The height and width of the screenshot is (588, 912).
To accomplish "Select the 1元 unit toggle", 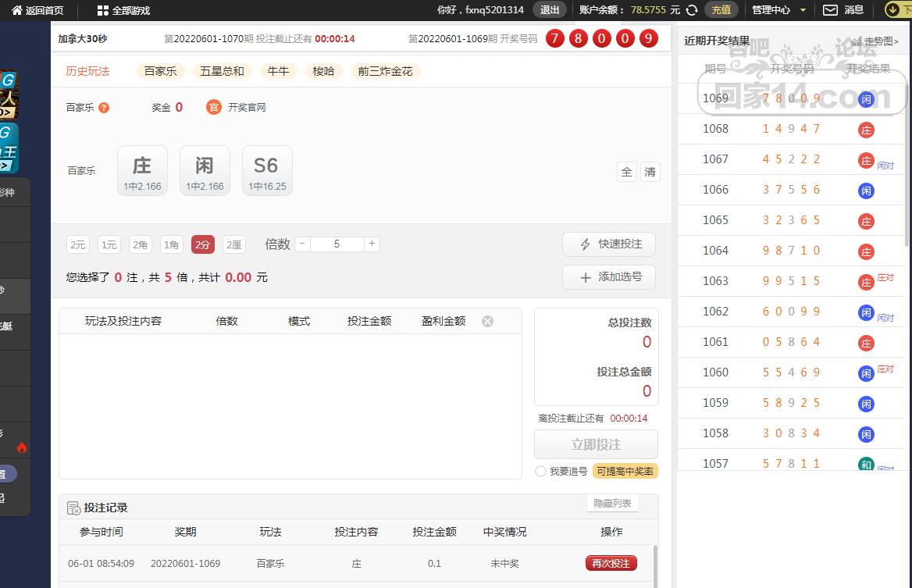I will (x=109, y=244).
